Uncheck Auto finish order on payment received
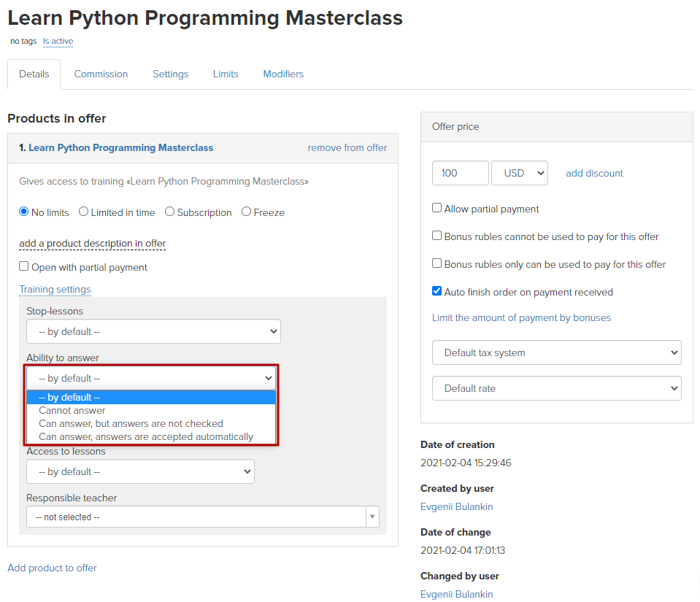This screenshot has height=602, width=700. pos(437,291)
